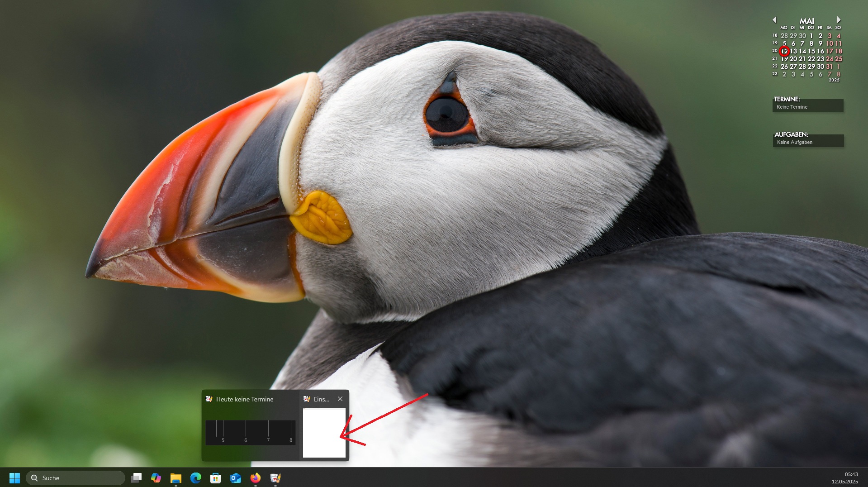Viewport: 868px width, 487px height.
Task: Open Outlook from the taskbar
Action: [x=236, y=478]
